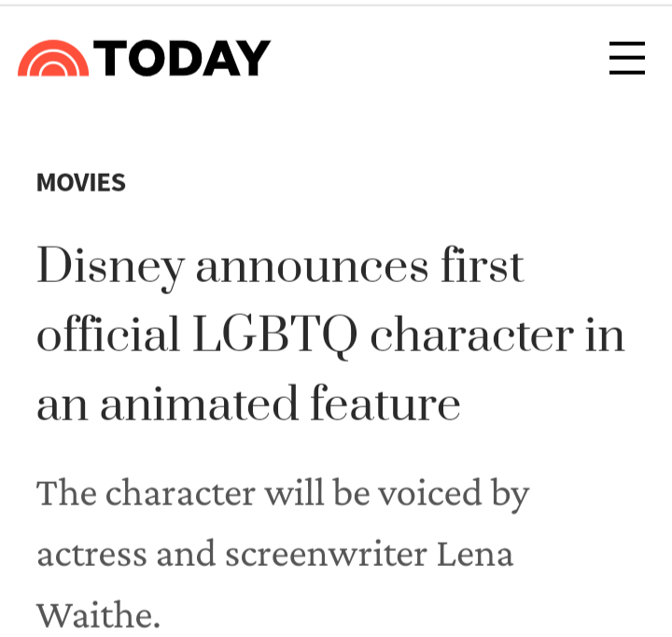
Task: Click the subheading line starting The character
Action: point(282,493)
